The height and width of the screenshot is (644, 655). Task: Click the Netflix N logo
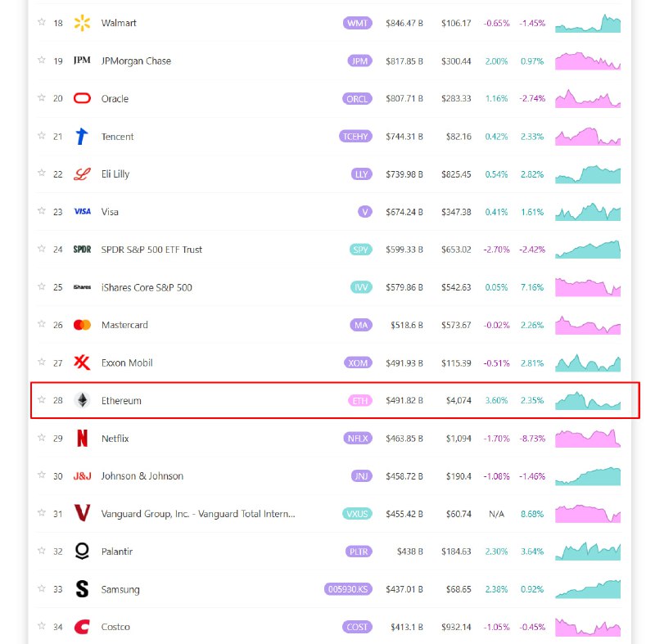pos(81,438)
